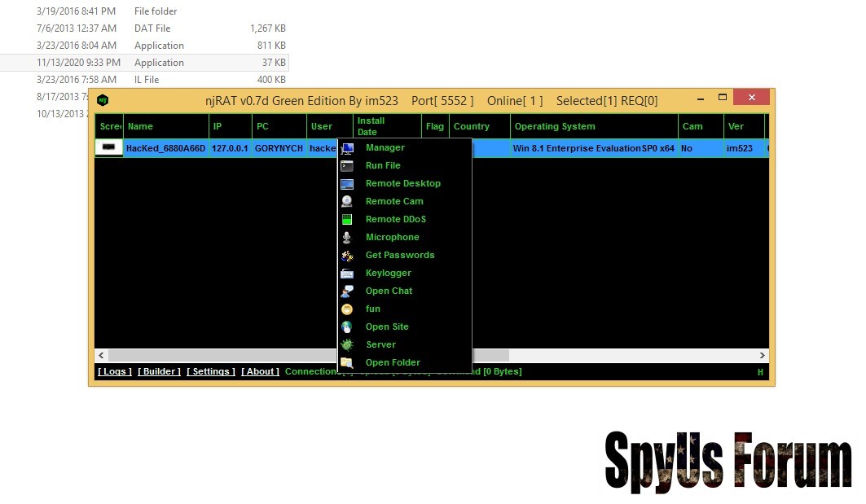Viewport: 866px width, 504px height.
Task: Click the Open Site globe icon
Action: point(347,327)
